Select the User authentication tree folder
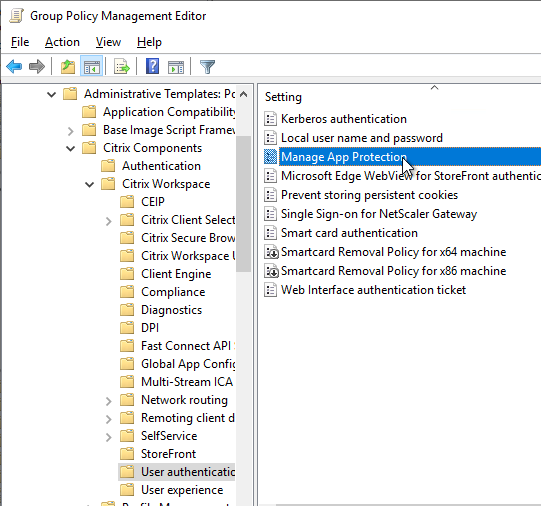The height and width of the screenshot is (506, 541). 188,472
